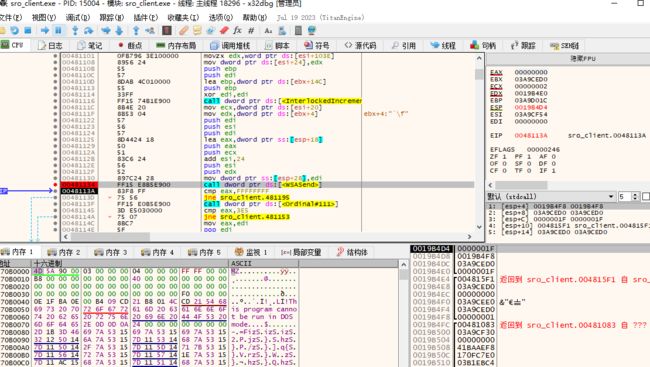Switch to the 监视 1 tab
650x367 pixels.
(251, 252)
